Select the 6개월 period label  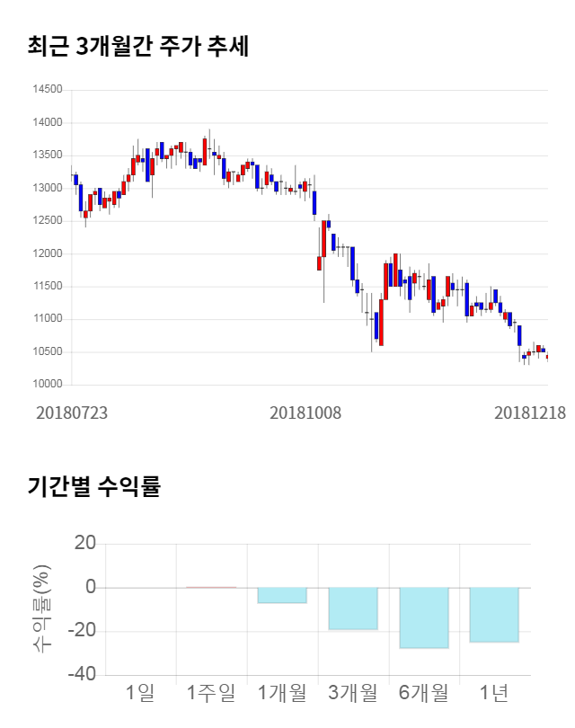point(424,693)
